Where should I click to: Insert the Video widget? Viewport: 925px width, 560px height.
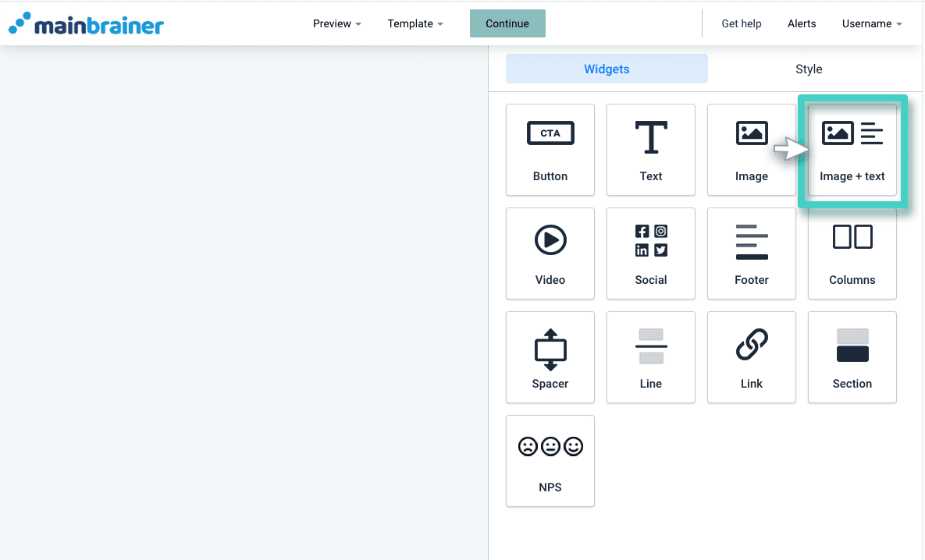[x=550, y=253]
